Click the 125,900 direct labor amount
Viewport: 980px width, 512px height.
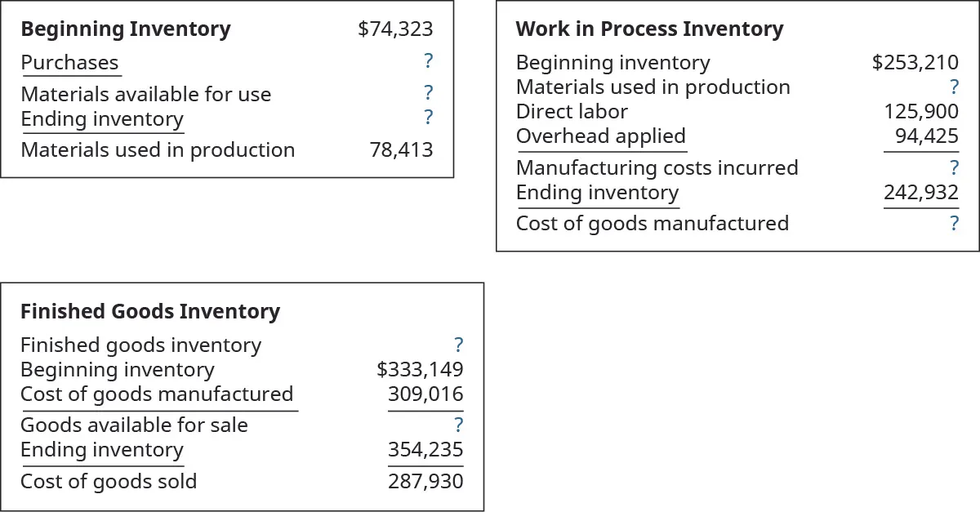[921, 111]
